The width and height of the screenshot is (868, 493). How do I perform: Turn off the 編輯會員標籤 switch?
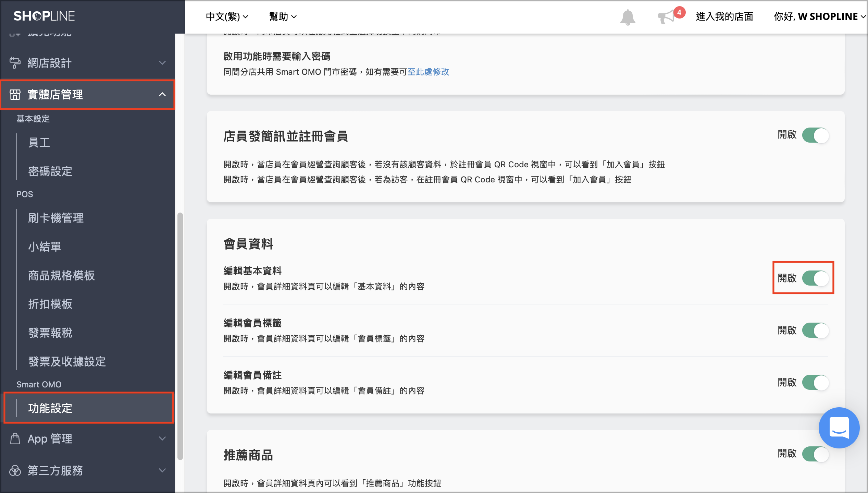(x=815, y=330)
